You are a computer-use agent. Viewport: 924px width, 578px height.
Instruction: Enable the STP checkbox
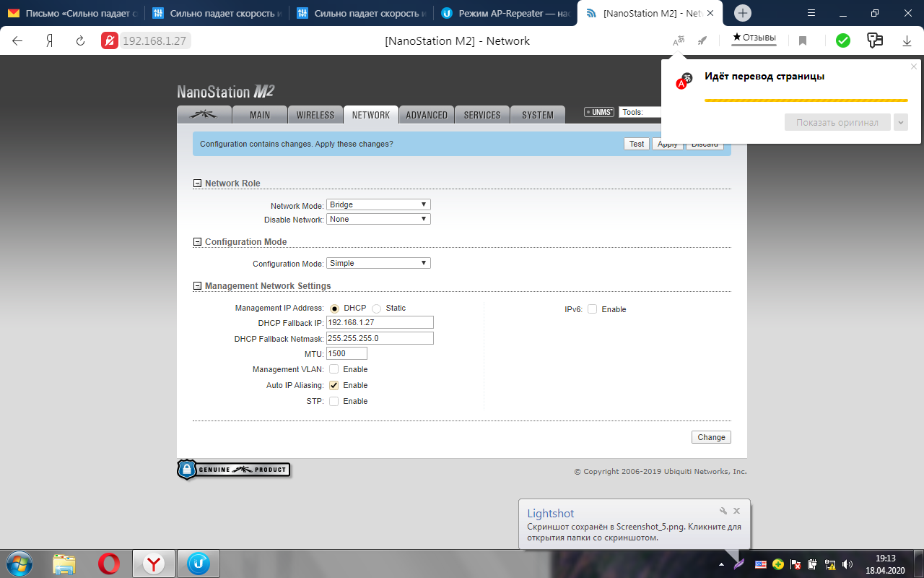pyautogui.click(x=334, y=401)
